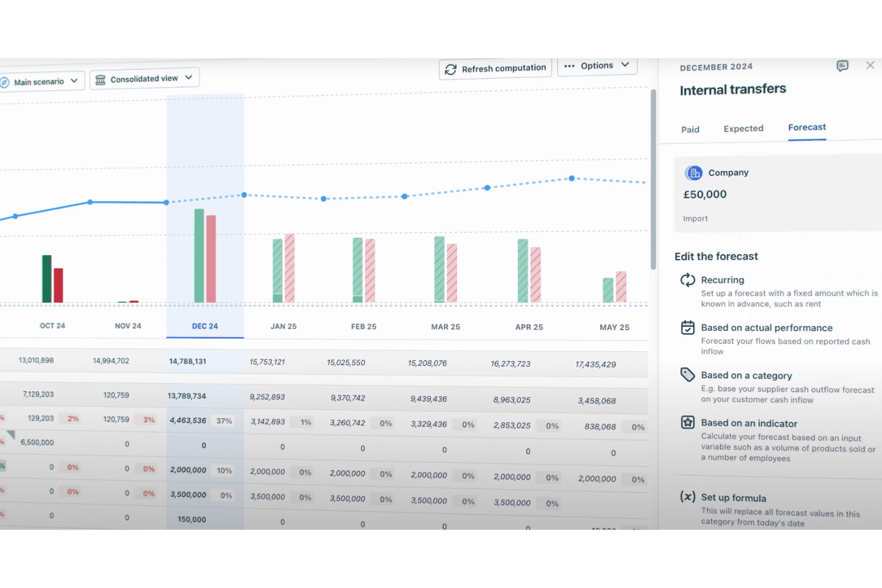Click the cell value 13,789,734
This screenshot has height=588, width=882.
point(187,396)
